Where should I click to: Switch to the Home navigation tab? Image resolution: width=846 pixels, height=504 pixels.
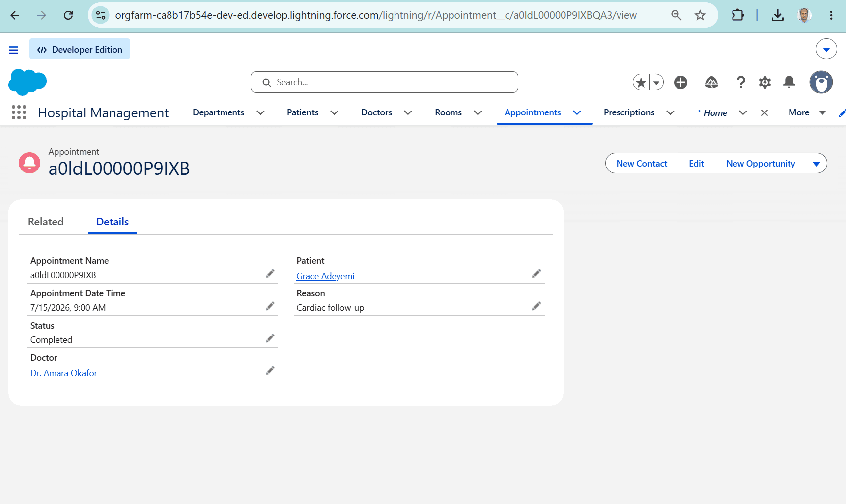pyautogui.click(x=712, y=113)
